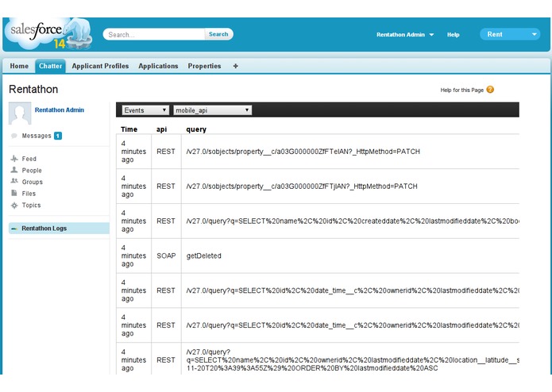Click the Files document icon
Viewport: 552px width, 392px height.
(14, 193)
